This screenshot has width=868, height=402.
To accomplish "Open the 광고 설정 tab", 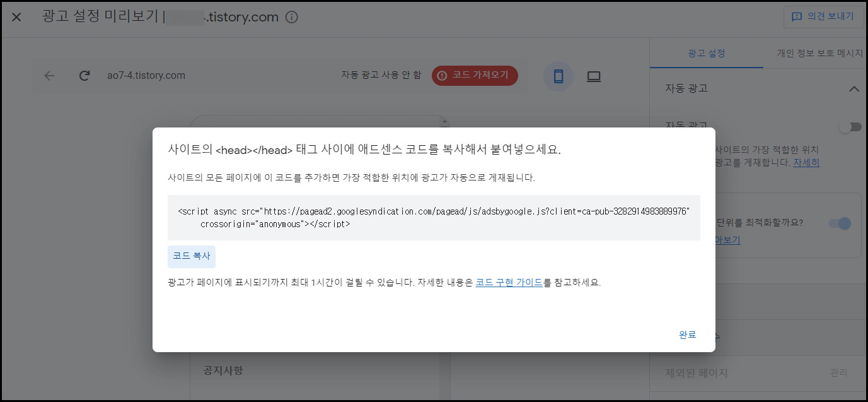I will [707, 54].
